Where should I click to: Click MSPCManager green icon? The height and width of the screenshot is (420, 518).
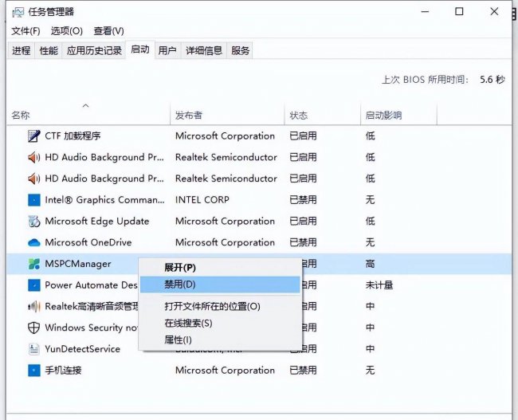click(34, 264)
